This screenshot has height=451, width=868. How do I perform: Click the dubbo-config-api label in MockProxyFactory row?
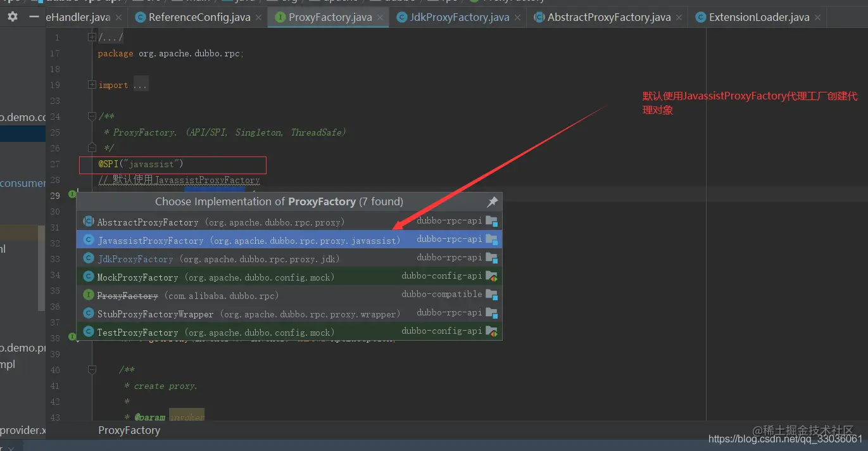441,276
